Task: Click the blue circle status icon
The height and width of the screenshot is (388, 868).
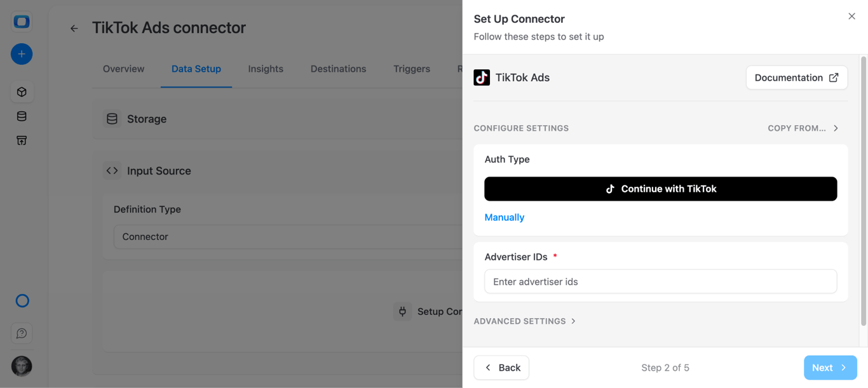Action: tap(22, 301)
